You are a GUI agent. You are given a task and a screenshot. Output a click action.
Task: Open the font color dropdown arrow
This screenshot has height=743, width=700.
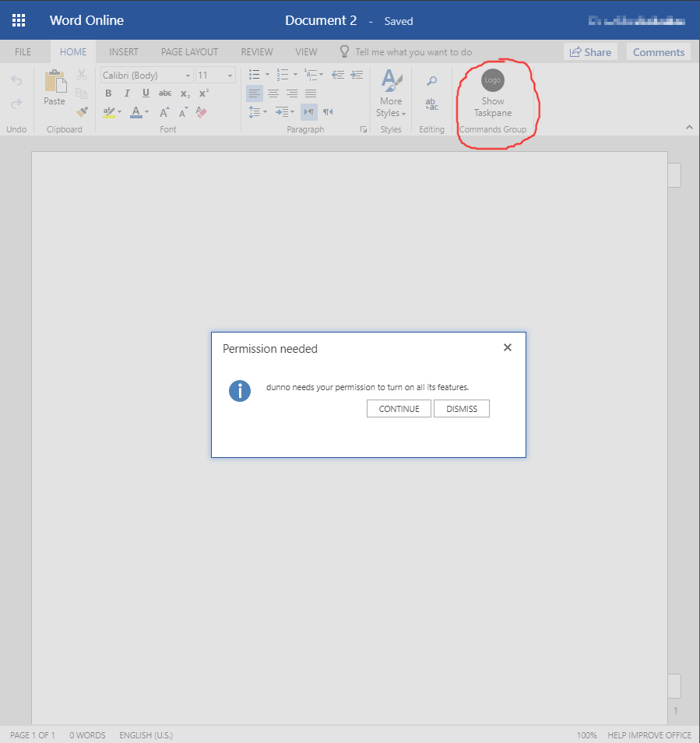coord(147,112)
